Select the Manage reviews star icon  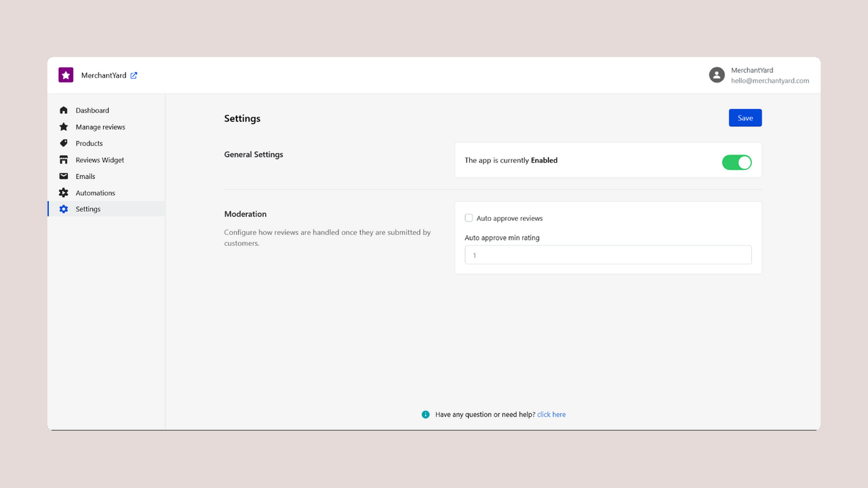pos(64,127)
